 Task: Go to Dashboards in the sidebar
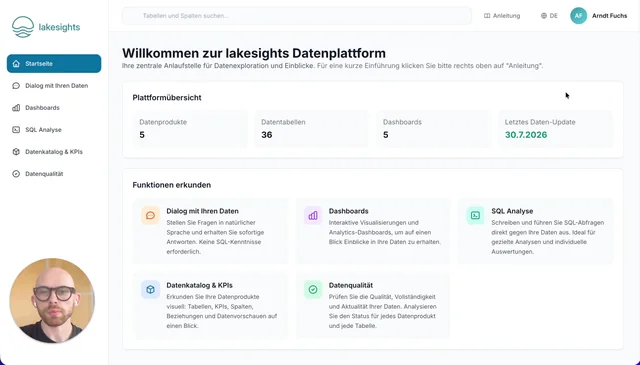[54, 108]
